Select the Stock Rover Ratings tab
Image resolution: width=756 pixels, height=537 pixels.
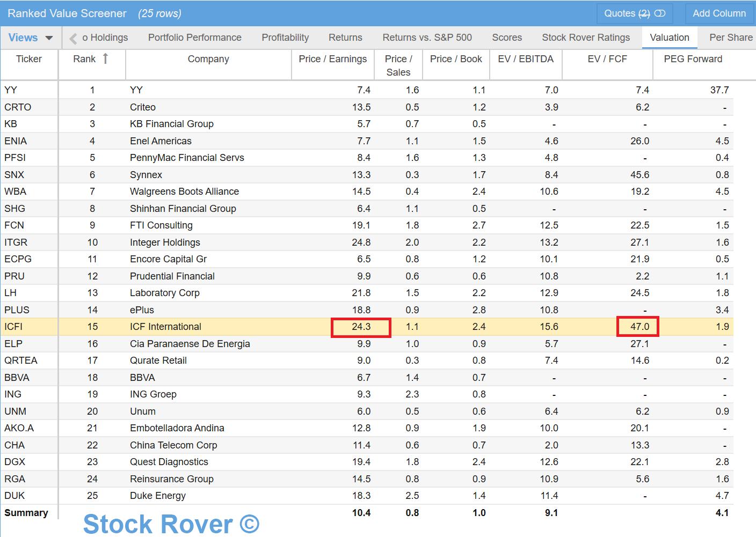[x=586, y=38]
